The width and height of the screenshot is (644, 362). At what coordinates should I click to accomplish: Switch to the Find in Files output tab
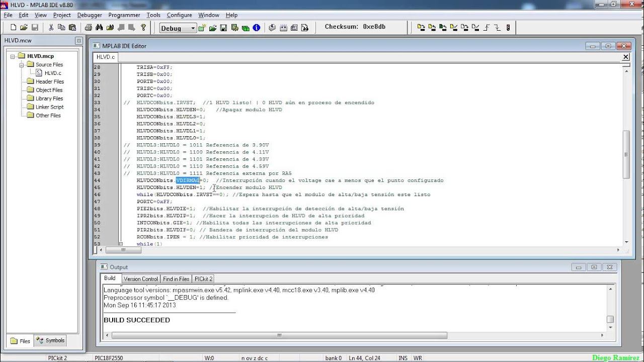(176, 279)
